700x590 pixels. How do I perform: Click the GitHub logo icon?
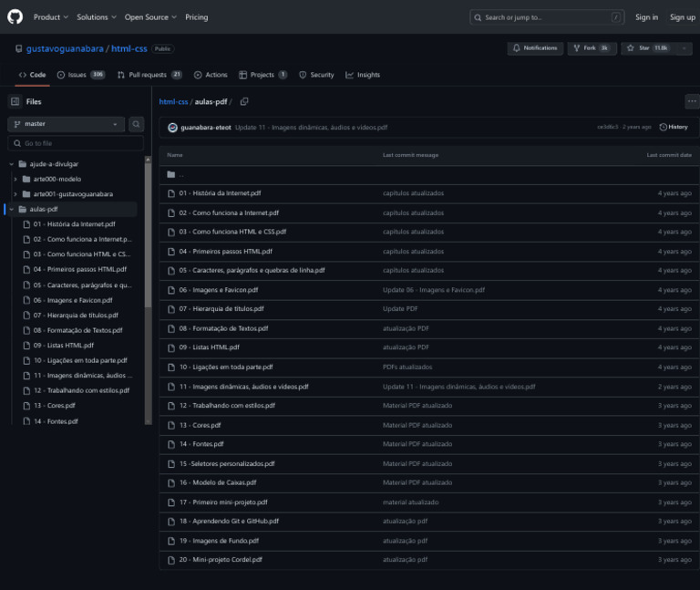(x=15, y=16)
